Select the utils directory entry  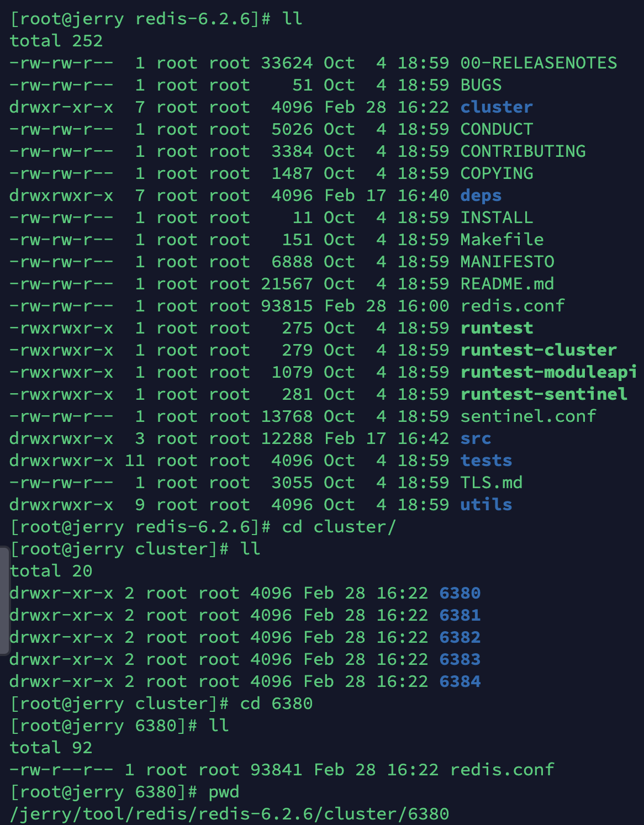(x=486, y=505)
